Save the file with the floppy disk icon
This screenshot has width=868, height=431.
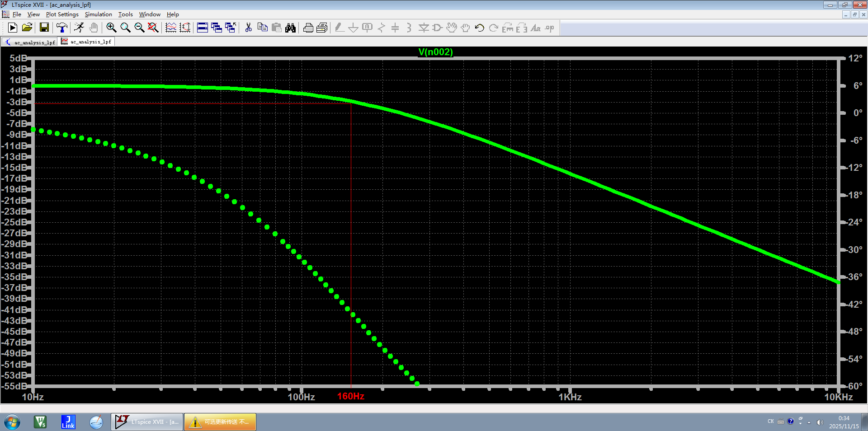click(x=44, y=28)
